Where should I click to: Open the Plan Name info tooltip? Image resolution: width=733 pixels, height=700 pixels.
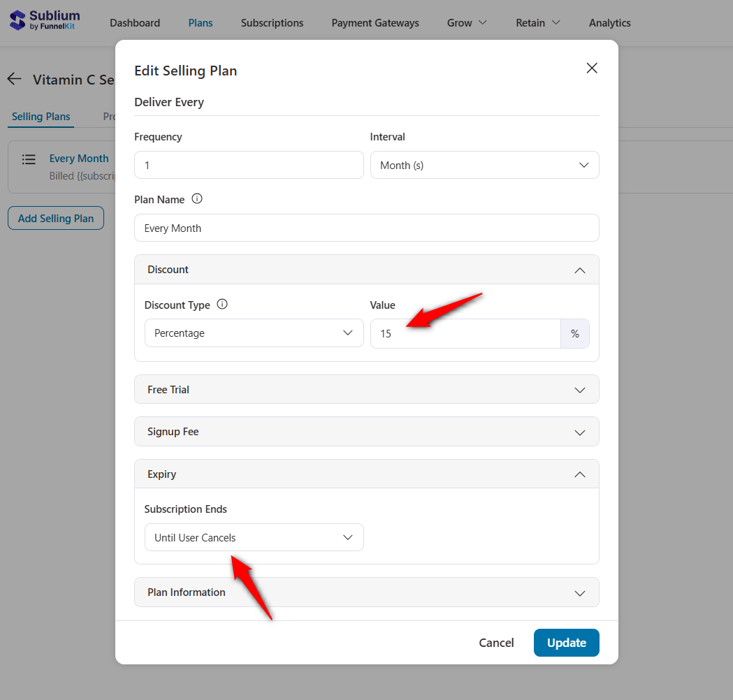point(197,199)
